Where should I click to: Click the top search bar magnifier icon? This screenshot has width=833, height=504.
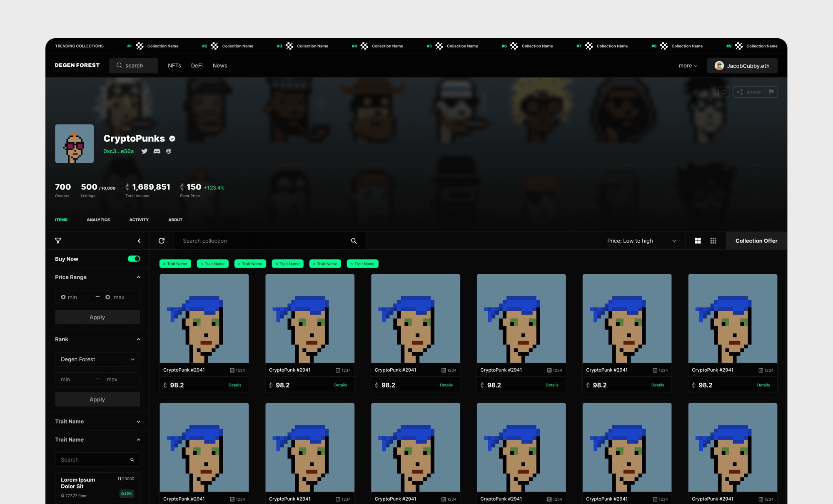click(x=119, y=65)
